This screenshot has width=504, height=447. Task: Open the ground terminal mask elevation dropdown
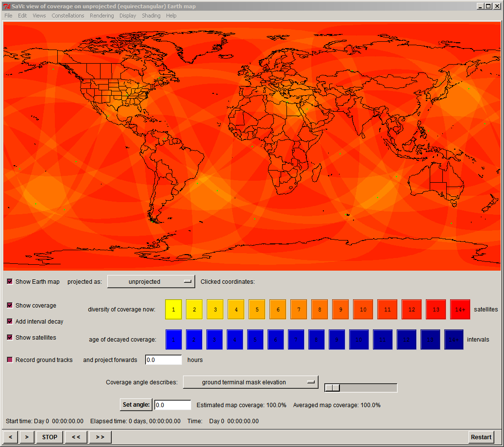(x=250, y=382)
